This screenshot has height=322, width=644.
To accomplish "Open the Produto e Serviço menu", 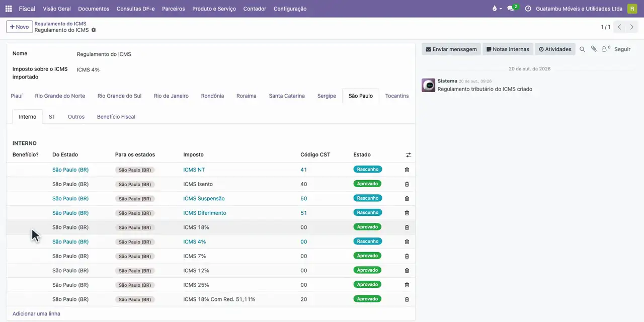I will pos(214,9).
